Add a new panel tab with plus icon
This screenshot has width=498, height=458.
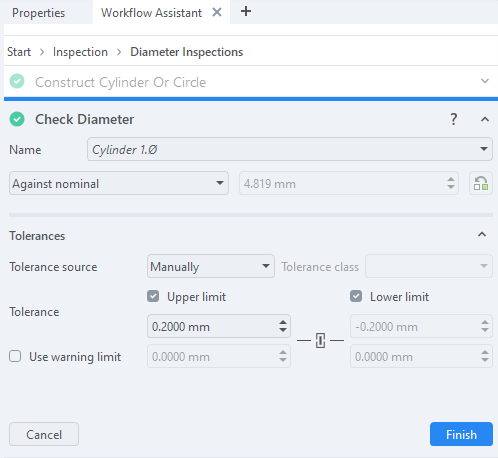pos(246,12)
